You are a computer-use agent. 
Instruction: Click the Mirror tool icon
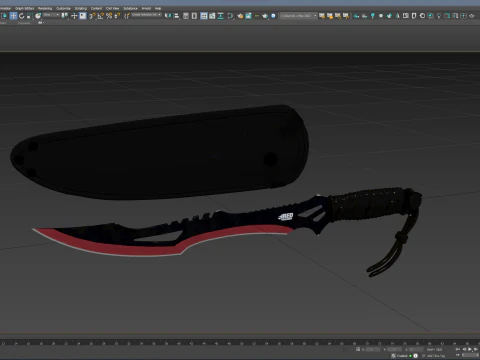pyautogui.click(x=168, y=16)
